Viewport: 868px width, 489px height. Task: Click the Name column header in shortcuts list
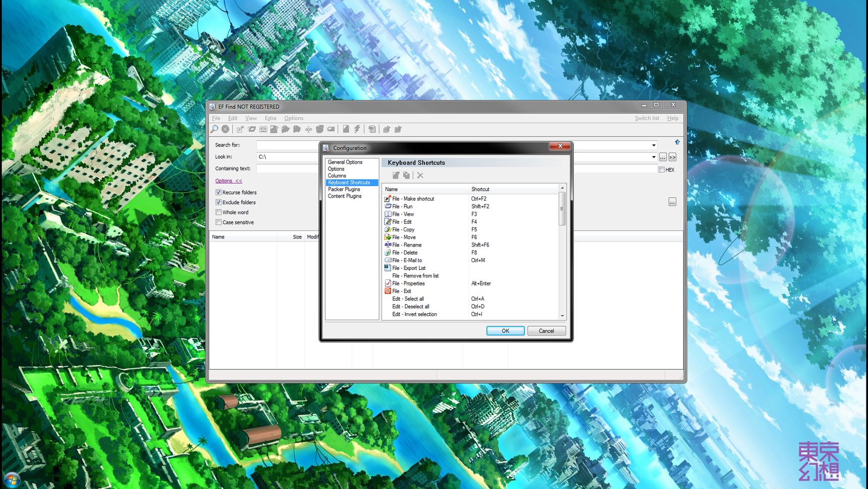tap(425, 189)
